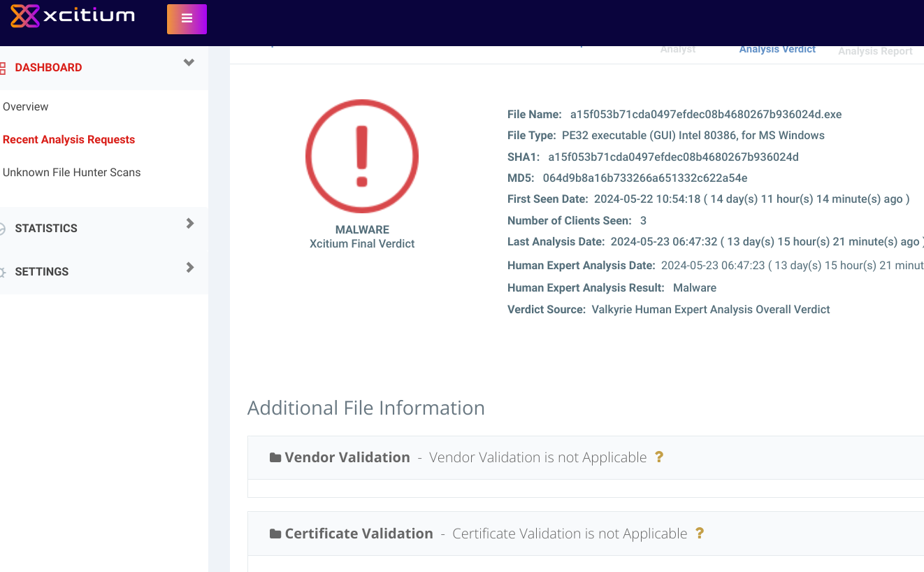
Task: Expand the Certificate Validation panel
Action: [x=586, y=534]
